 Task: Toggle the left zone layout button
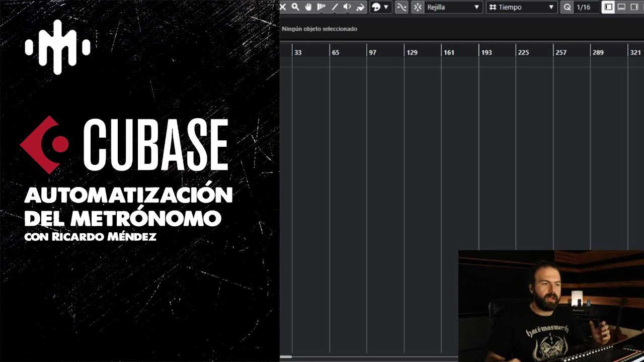[x=608, y=7]
